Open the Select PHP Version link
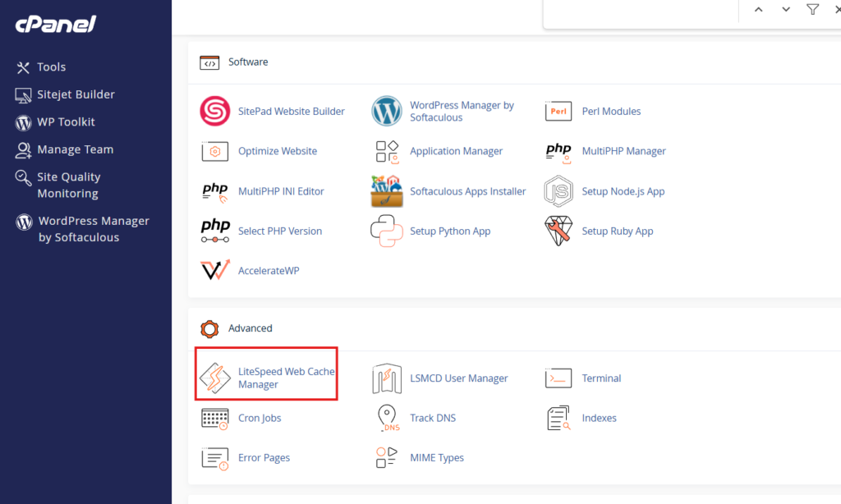Viewport: 841px width, 504px height. [280, 231]
